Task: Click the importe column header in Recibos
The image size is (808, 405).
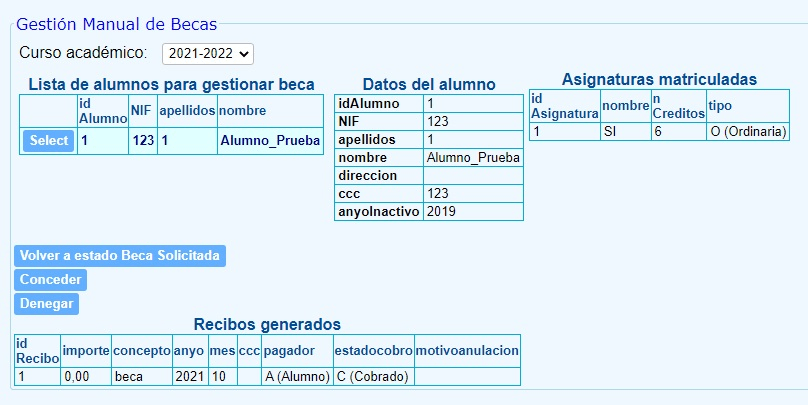Action: [x=85, y=351]
